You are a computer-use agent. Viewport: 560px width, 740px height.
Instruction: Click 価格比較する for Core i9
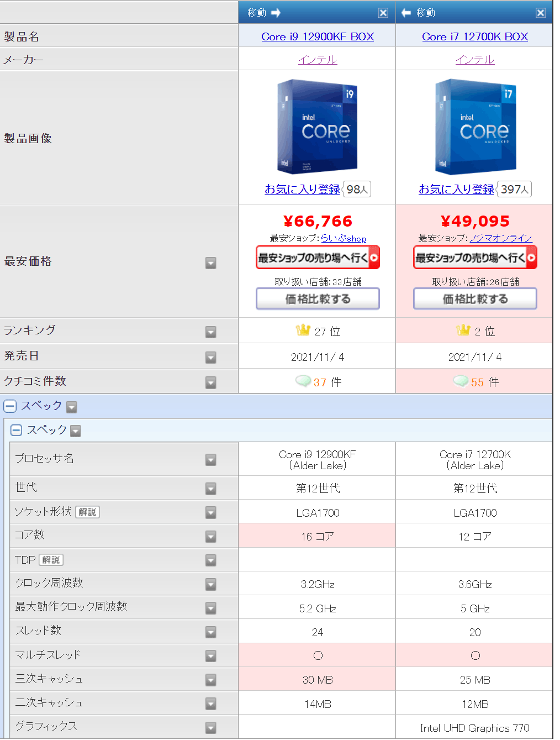[x=318, y=299]
